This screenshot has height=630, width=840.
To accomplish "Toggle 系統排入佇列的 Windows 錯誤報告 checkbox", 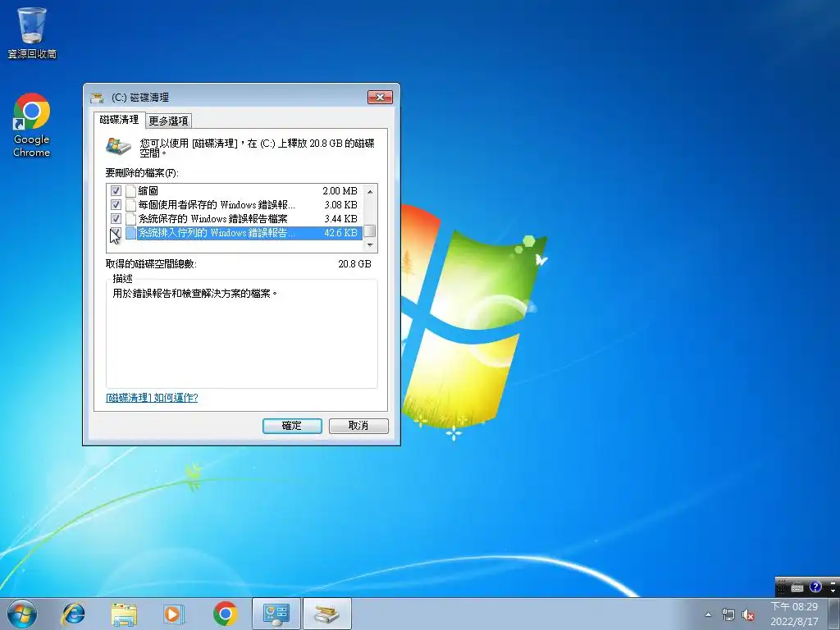I will click(x=116, y=232).
